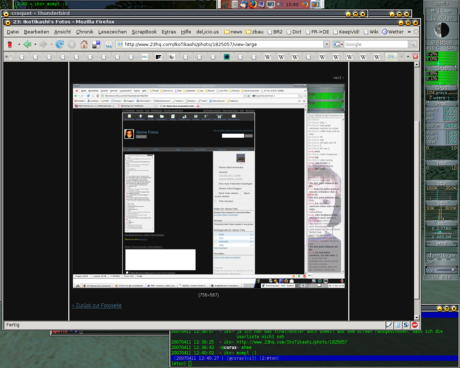The width and height of the screenshot is (460, 368).
Task: Open the Home page icon
Action: (x=84, y=44)
